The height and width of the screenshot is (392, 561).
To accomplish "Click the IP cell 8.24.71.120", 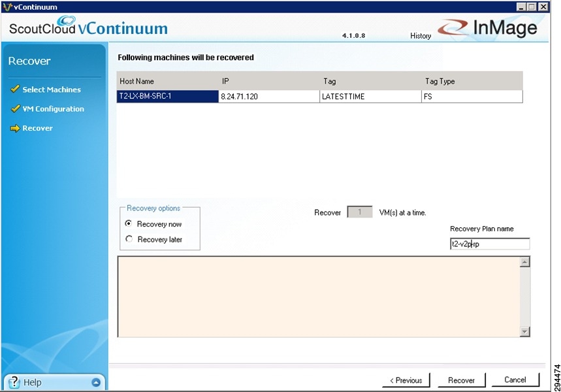I will tap(268, 96).
